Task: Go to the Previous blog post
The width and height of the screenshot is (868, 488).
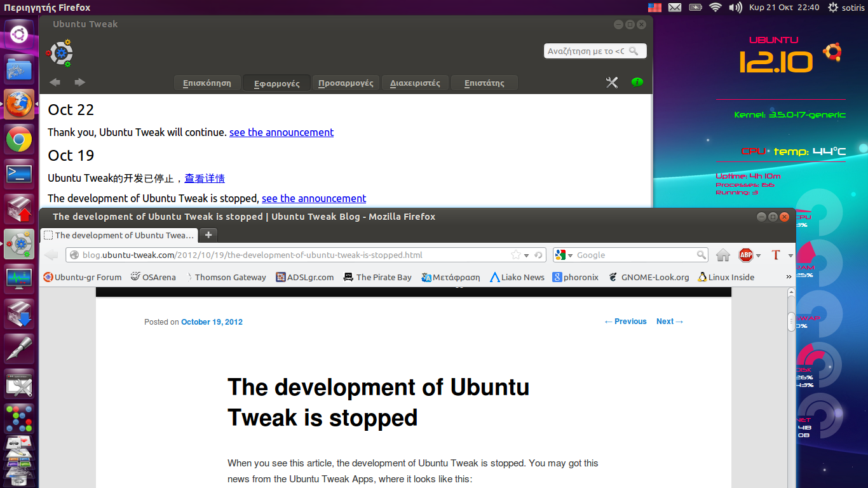Action: 625,322
